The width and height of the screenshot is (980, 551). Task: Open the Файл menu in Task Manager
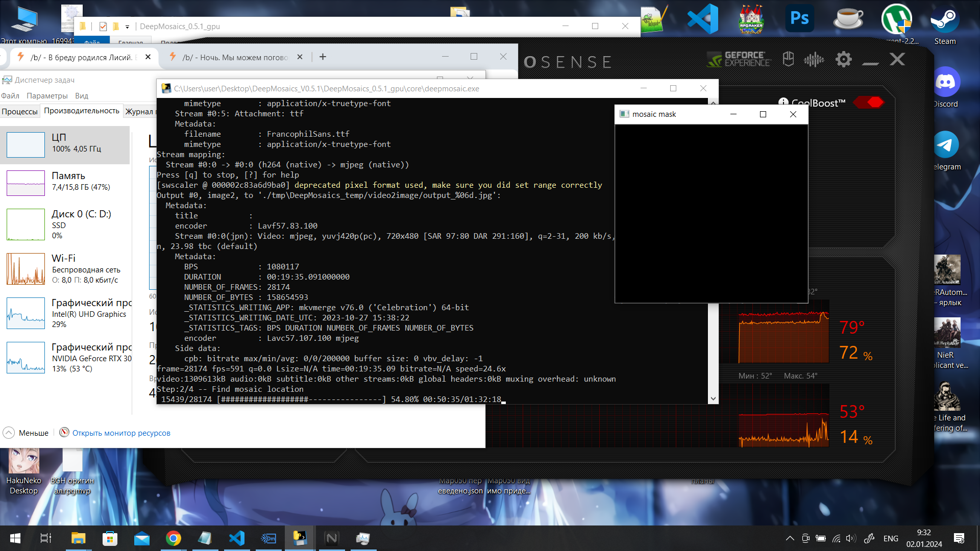click(x=10, y=95)
